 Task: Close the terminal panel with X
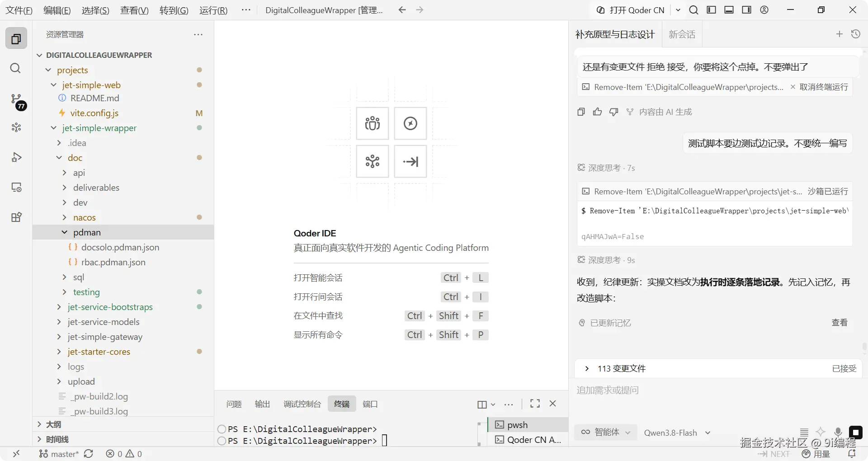coord(552,404)
